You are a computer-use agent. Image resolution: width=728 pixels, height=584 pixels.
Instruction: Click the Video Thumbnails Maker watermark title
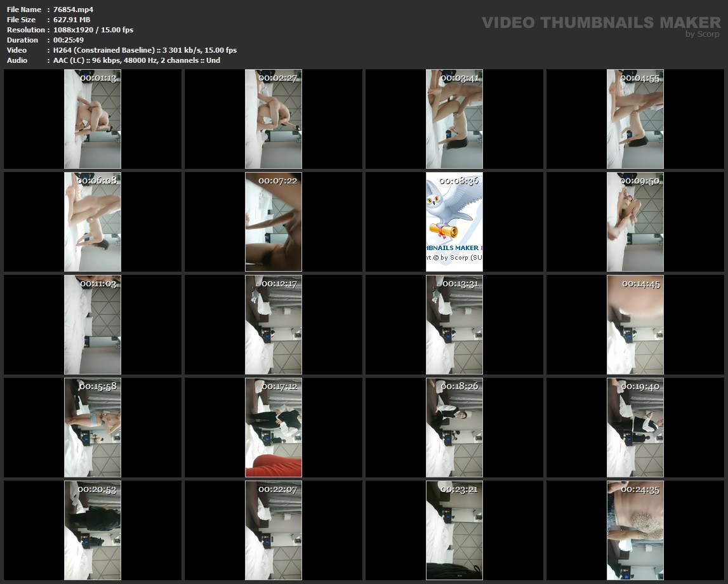pos(600,23)
